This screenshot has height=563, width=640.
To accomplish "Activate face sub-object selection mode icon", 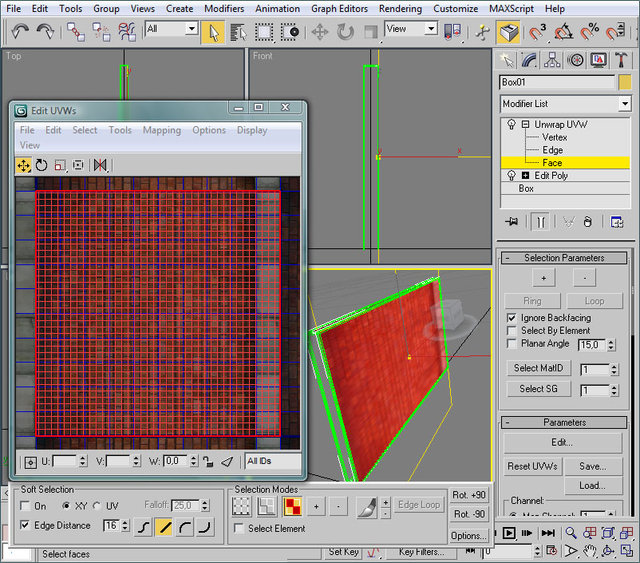I will 293,506.
